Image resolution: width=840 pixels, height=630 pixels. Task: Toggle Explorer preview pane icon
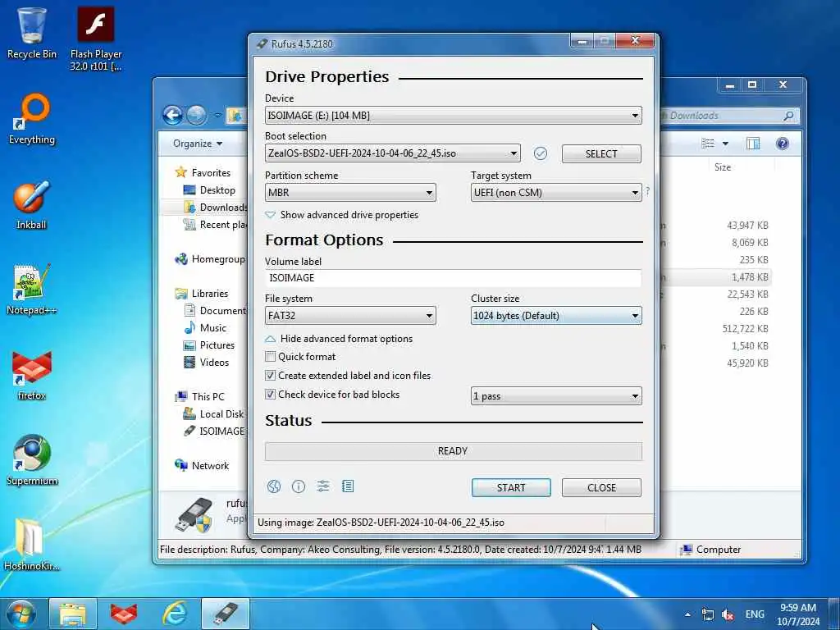click(x=753, y=144)
